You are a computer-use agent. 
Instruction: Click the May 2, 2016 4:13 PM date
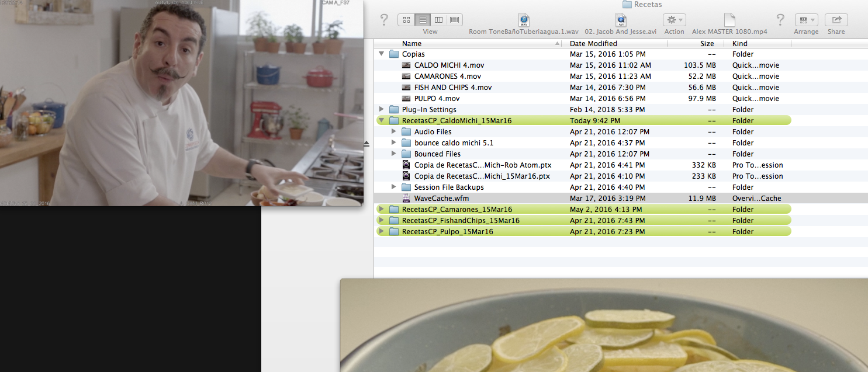click(x=606, y=209)
